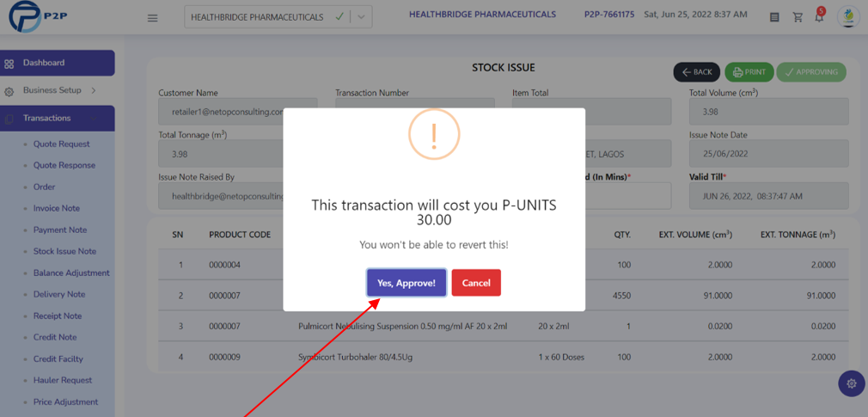The width and height of the screenshot is (868, 417).
Task: Expand the company selector dropdown arrow
Action: coord(362,17)
